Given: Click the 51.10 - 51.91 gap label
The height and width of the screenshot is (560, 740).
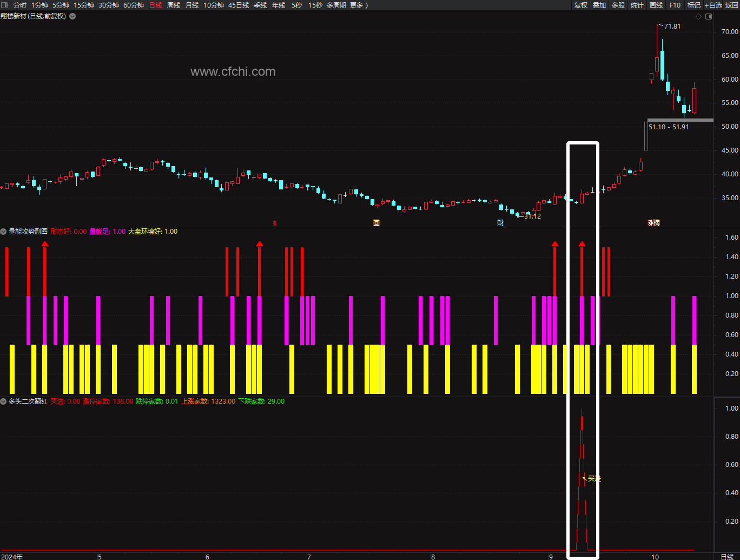Looking at the screenshot, I should coord(669,127).
